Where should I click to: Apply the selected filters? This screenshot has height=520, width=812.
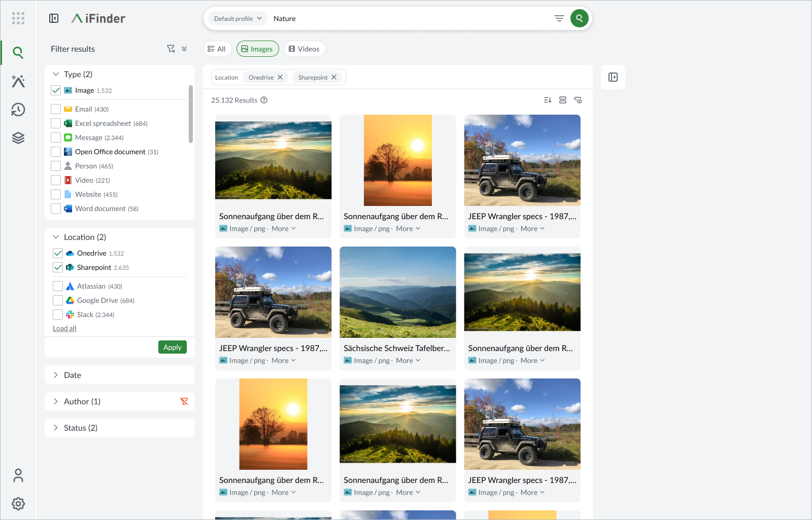click(x=173, y=347)
